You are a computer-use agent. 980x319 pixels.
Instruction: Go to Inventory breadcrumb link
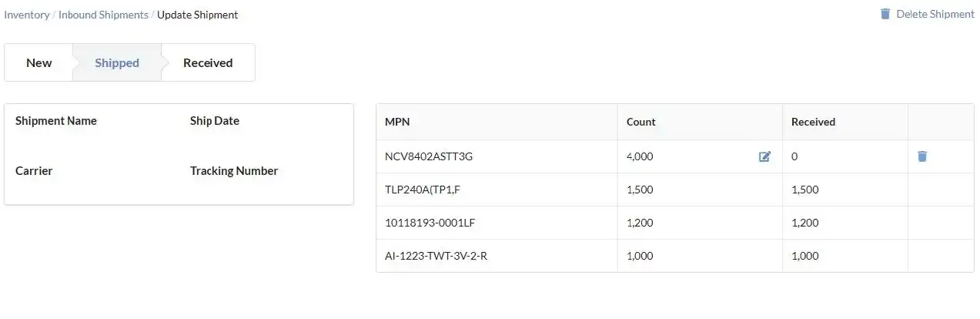(x=27, y=15)
